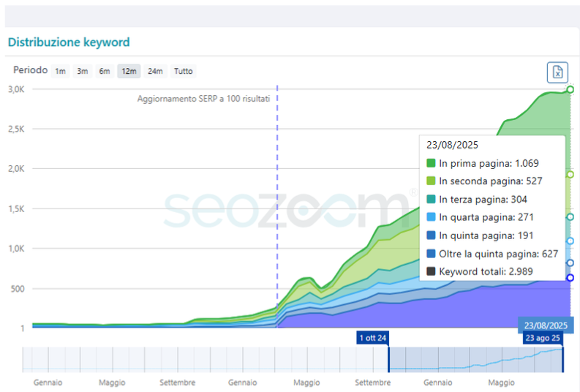Click the light green second-page data marker
This screenshot has height=392, width=580.
click(570, 175)
